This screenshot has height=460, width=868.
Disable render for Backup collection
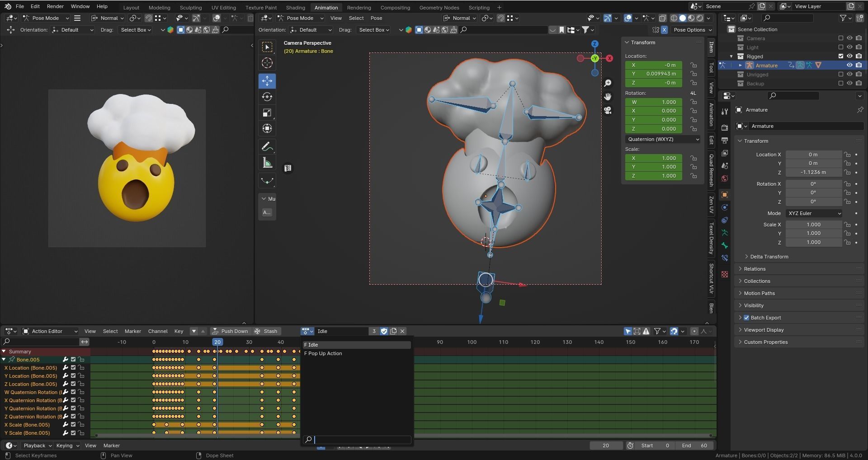pyautogui.click(x=859, y=84)
